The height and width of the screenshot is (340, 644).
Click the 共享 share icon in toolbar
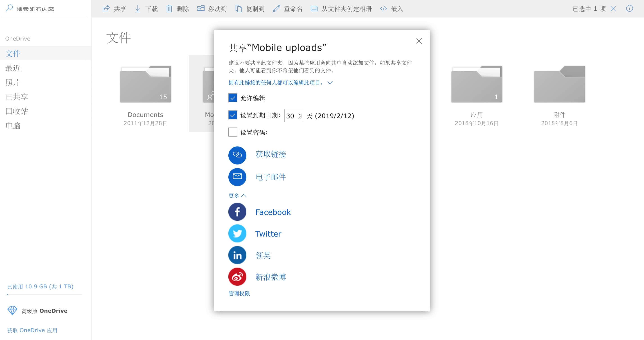click(106, 9)
